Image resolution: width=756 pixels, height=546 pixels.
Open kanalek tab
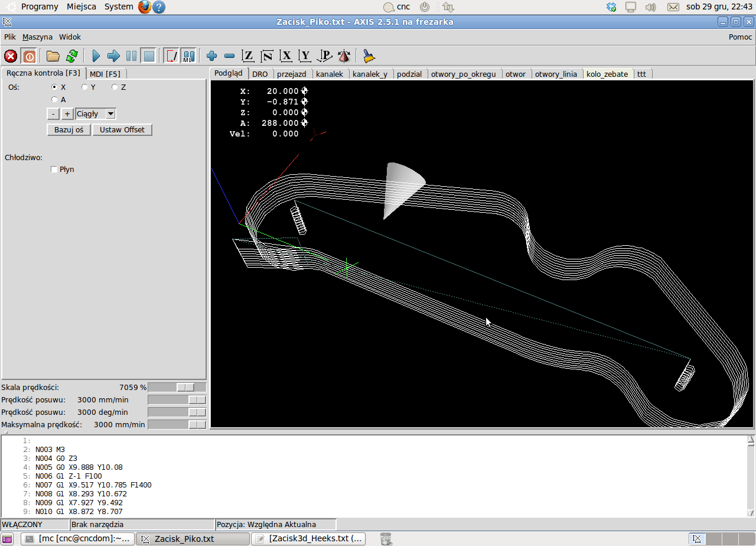point(330,74)
